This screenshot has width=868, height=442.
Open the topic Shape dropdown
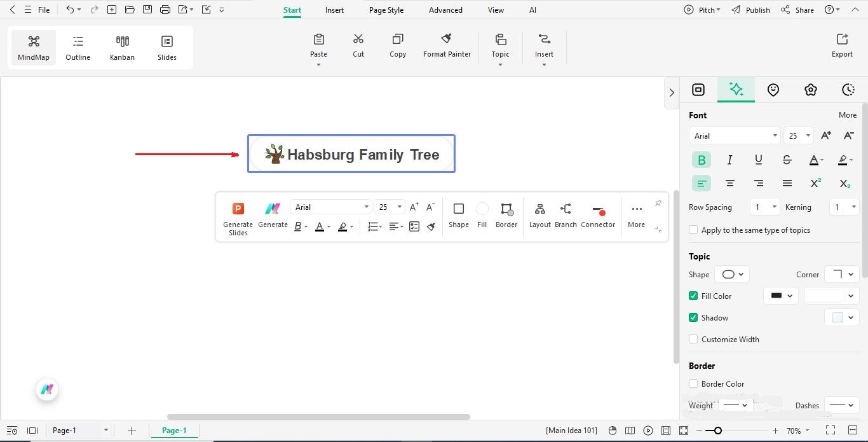pyautogui.click(x=731, y=274)
